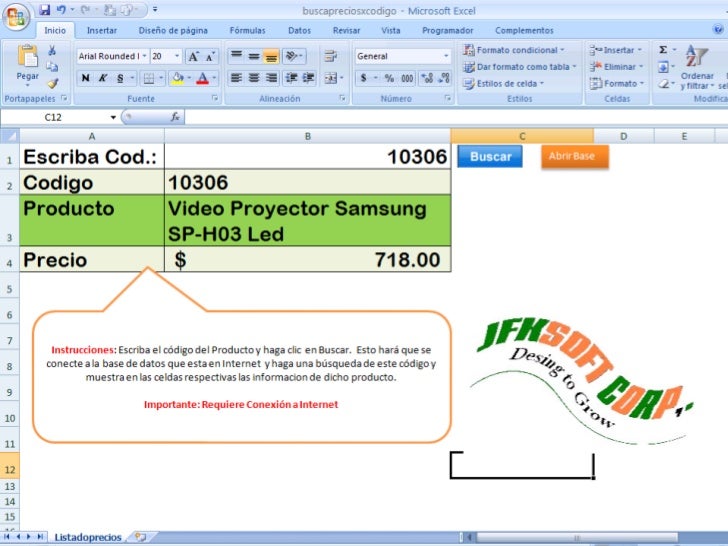Activate the Format Painter brush
Screen dimensions: 728x546
point(52,83)
